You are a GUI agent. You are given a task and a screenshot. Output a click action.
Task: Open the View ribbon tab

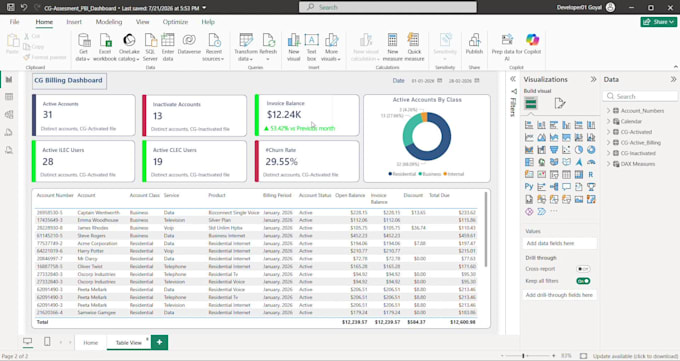point(142,22)
